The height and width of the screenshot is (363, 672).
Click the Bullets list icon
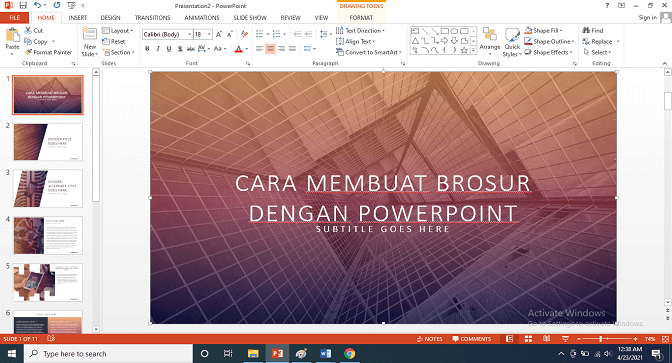click(259, 34)
